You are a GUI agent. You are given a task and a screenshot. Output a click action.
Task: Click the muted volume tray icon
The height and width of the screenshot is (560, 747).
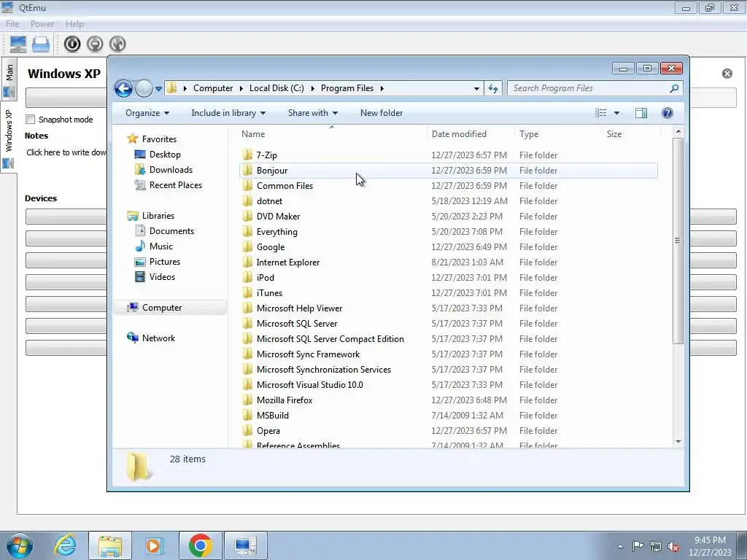click(673, 546)
